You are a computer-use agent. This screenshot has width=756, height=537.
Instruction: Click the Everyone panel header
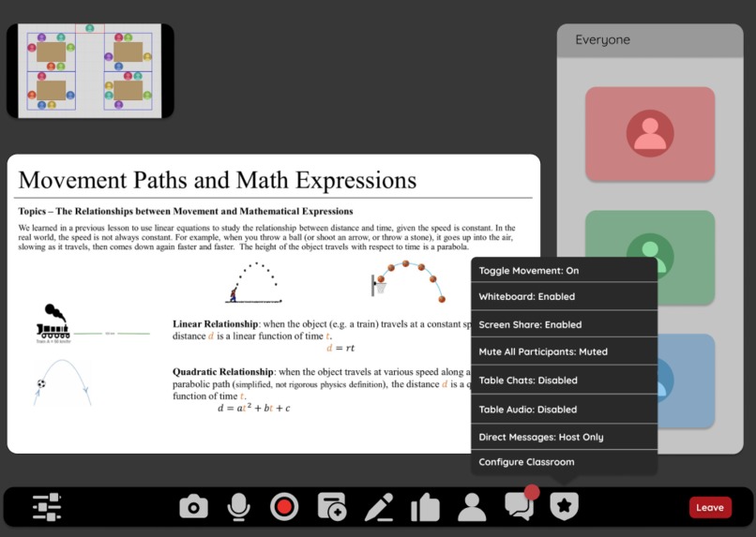650,40
